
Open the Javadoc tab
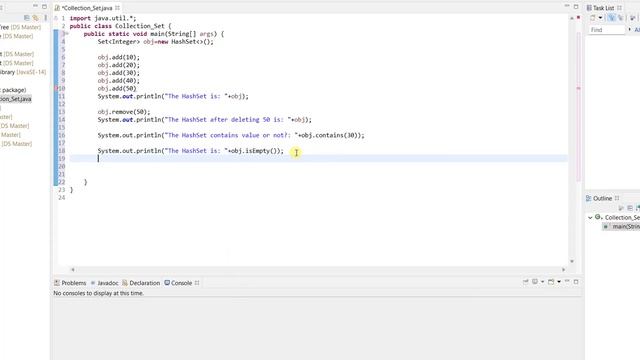(x=104, y=283)
